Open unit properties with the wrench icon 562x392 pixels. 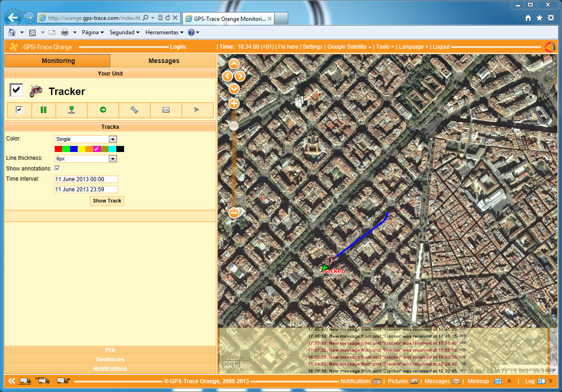134,110
